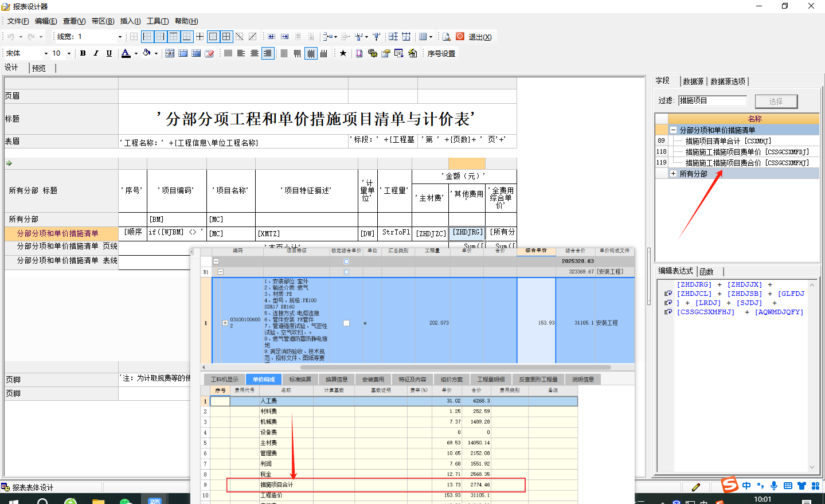Open the font name 宋体 dropdown
Image resolution: width=825 pixels, height=504 pixels.
pos(46,53)
